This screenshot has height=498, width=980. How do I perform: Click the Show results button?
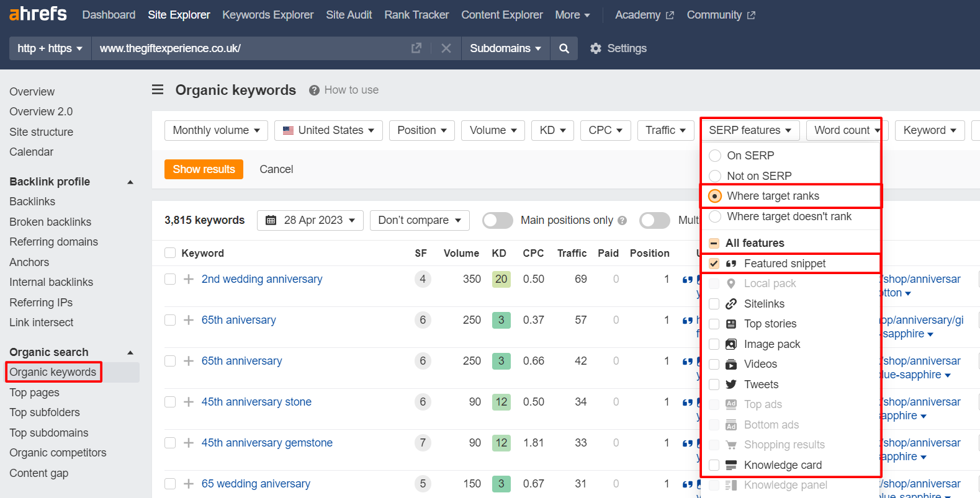coord(204,169)
